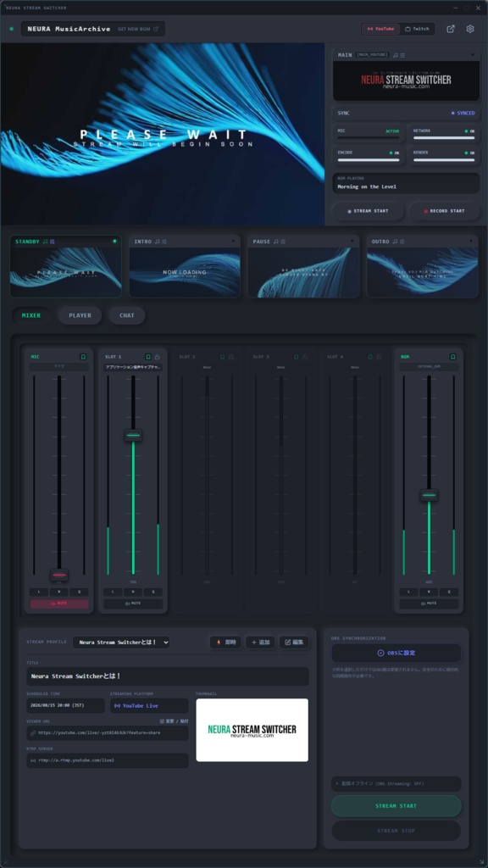Click the SLOT 1 fader handle
Image resolution: width=488 pixels, height=868 pixels.
click(x=133, y=435)
